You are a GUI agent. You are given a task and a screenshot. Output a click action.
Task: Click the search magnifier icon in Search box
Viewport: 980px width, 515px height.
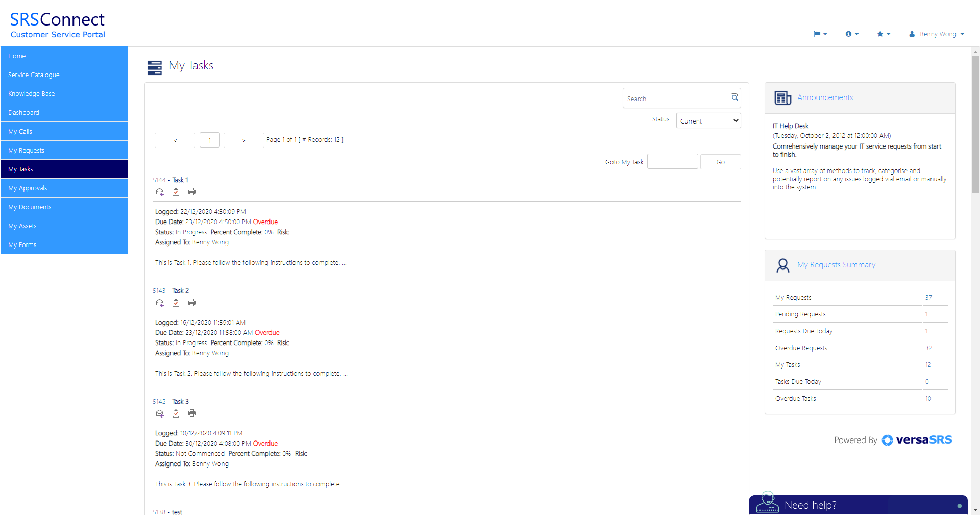[x=734, y=97]
